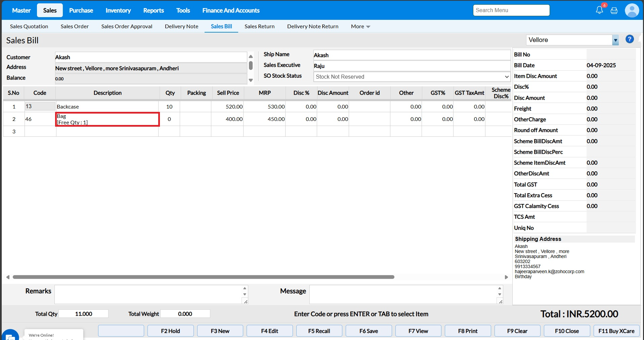
Task: Open the chat widget icon
Action: [10, 335]
